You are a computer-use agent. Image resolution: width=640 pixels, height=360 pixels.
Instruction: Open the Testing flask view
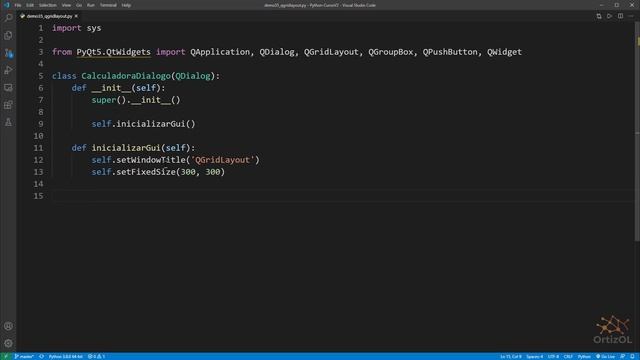coord(8,122)
